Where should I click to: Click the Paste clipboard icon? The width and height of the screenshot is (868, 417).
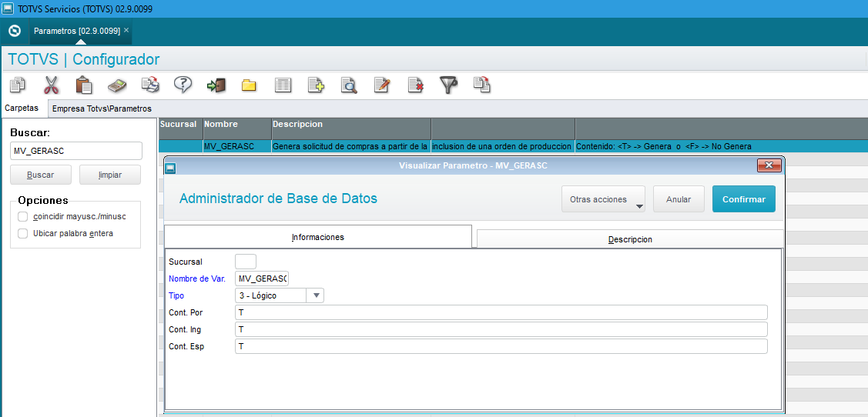point(84,85)
